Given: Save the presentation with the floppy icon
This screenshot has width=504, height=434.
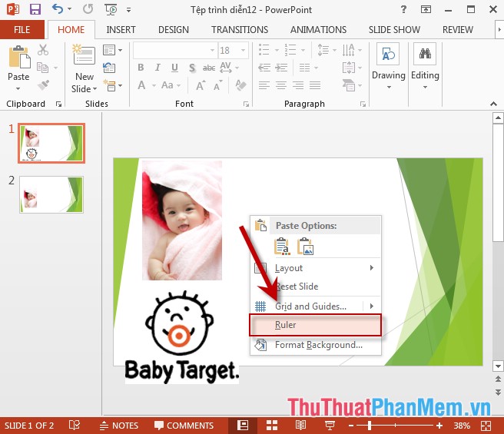Looking at the screenshot, I should [x=35, y=9].
